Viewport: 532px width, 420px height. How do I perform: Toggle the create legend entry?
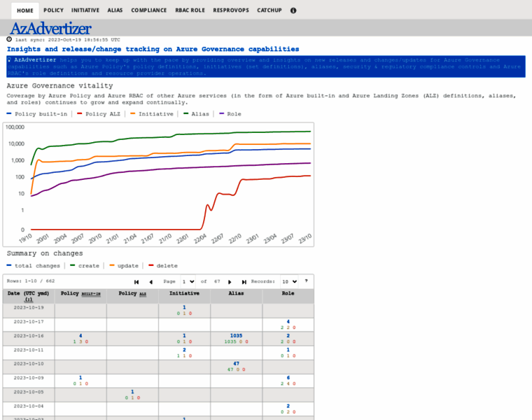85,265
